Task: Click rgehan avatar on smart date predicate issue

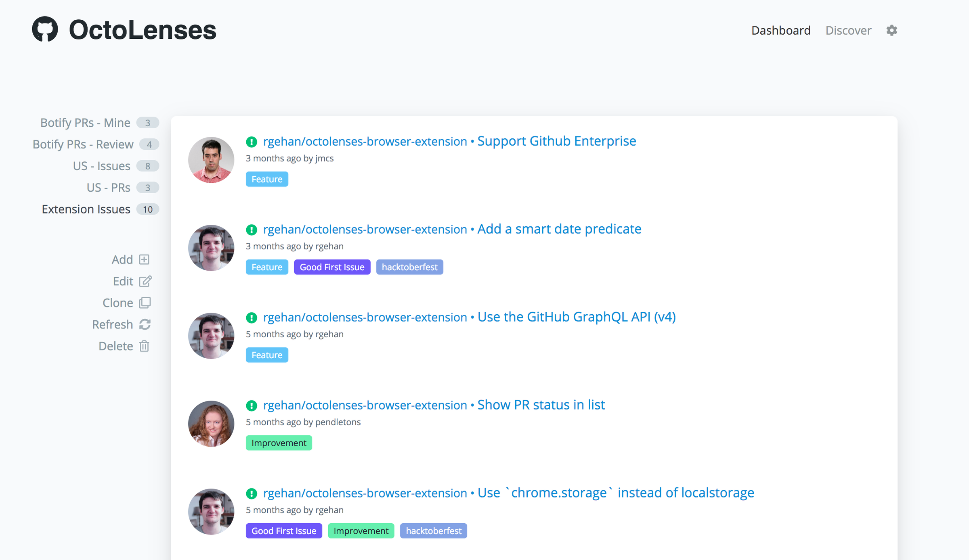Action: [211, 248]
